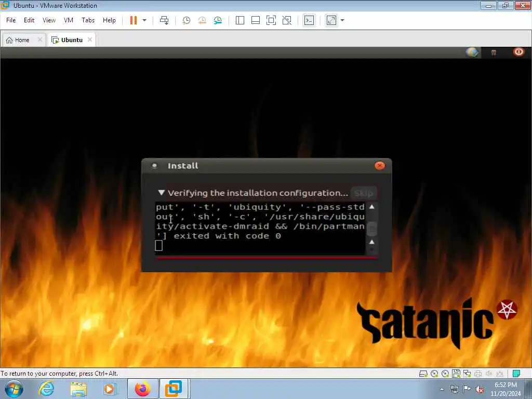
Task: Close the Ubuntu tab
Action: tap(89, 39)
